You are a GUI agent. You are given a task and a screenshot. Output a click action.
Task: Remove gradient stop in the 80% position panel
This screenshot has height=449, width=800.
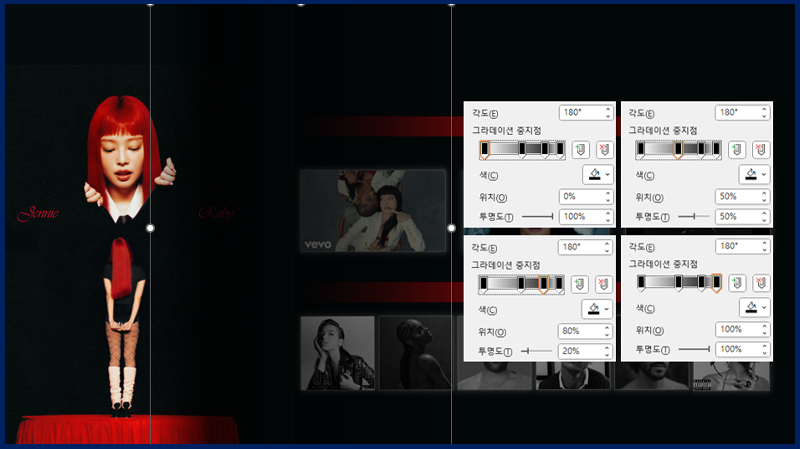604,284
